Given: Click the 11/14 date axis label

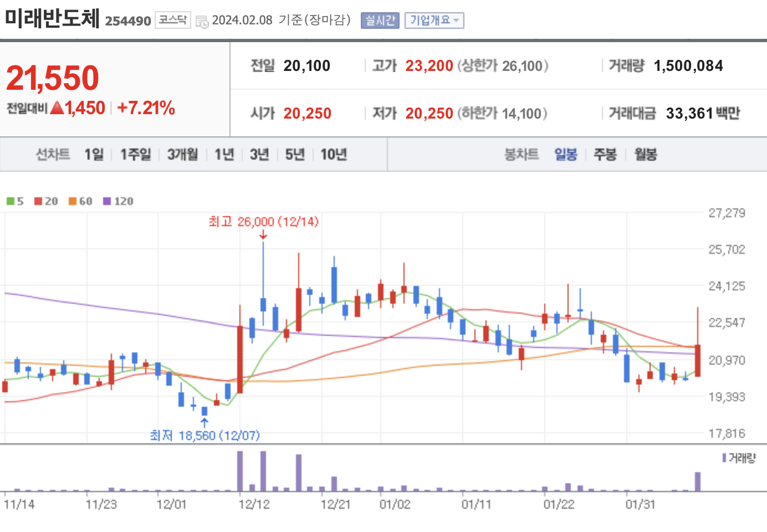Looking at the screenshot, I should click(19, 504).
